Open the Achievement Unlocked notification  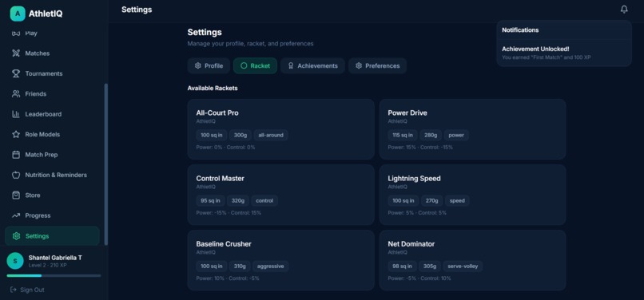(x=564, y=53)
